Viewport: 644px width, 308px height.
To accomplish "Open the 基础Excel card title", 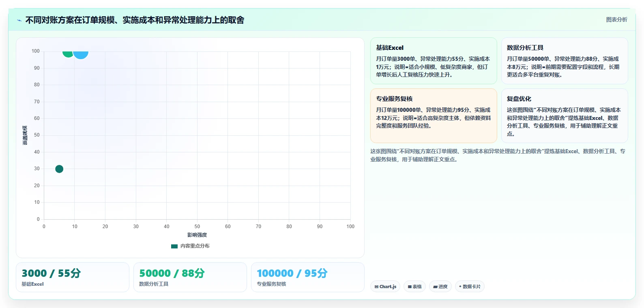I will [x=390, y=48].
